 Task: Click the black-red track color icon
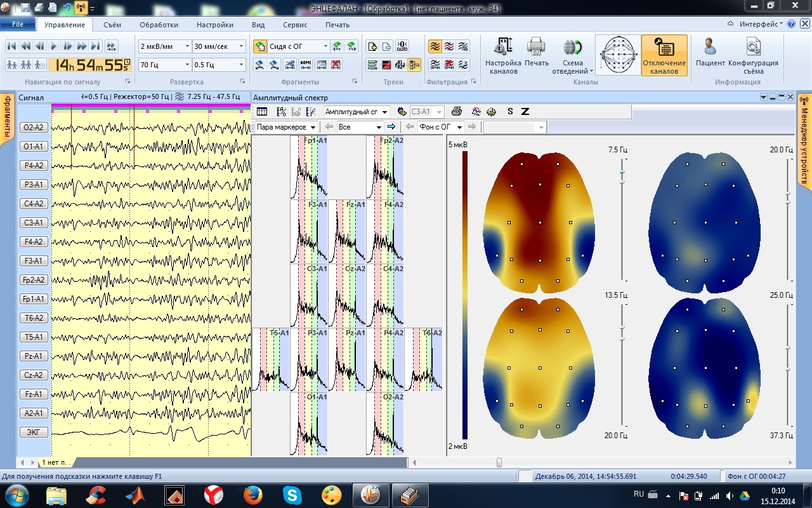point(387,64)
